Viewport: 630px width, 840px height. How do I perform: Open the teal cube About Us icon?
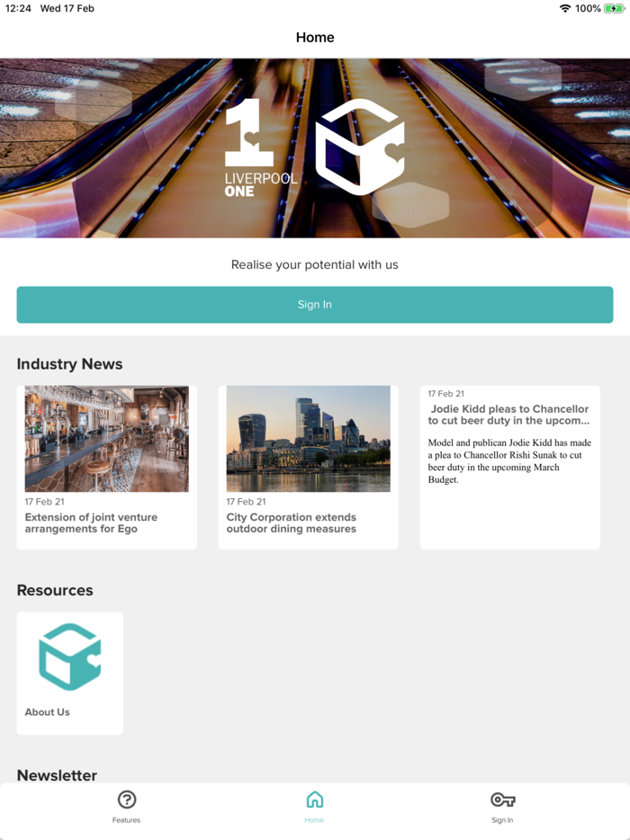(70, 657)
